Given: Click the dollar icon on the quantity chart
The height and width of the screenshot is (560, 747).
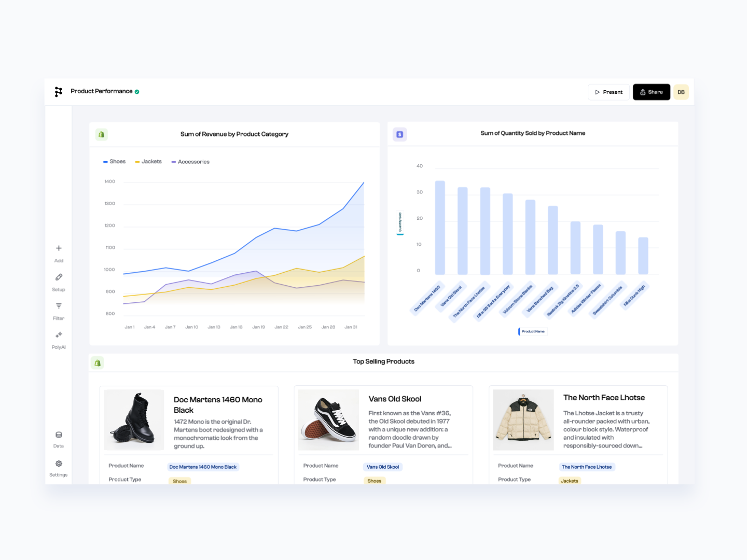Looking at the screenshot, I should click(x=400, y=134).
